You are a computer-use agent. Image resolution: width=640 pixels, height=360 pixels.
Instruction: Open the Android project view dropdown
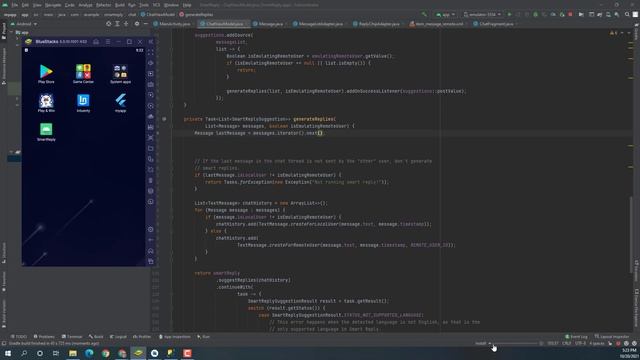click(x=24, y=24)
